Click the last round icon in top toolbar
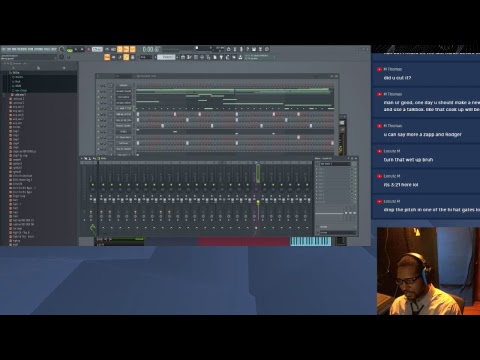 (267, 49)
